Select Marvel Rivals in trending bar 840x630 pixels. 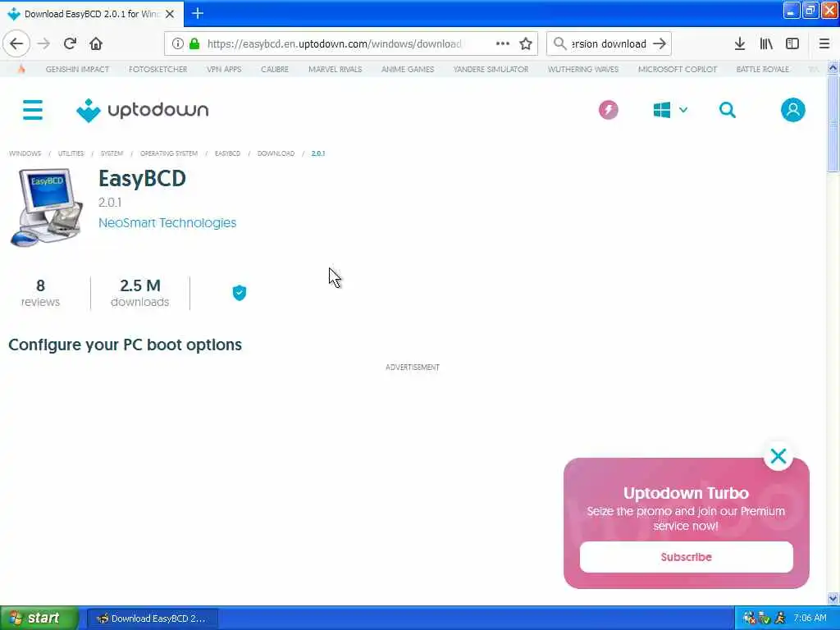(336, 69)
